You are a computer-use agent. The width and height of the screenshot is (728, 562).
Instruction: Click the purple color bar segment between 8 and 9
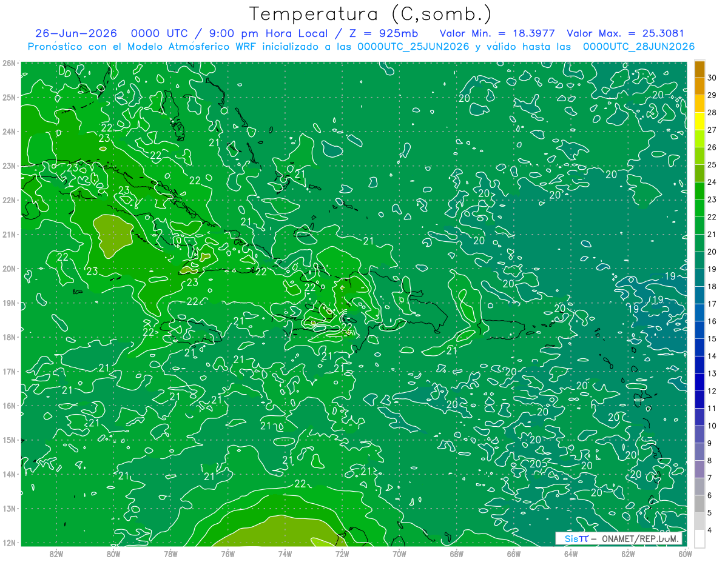(699, 451)
